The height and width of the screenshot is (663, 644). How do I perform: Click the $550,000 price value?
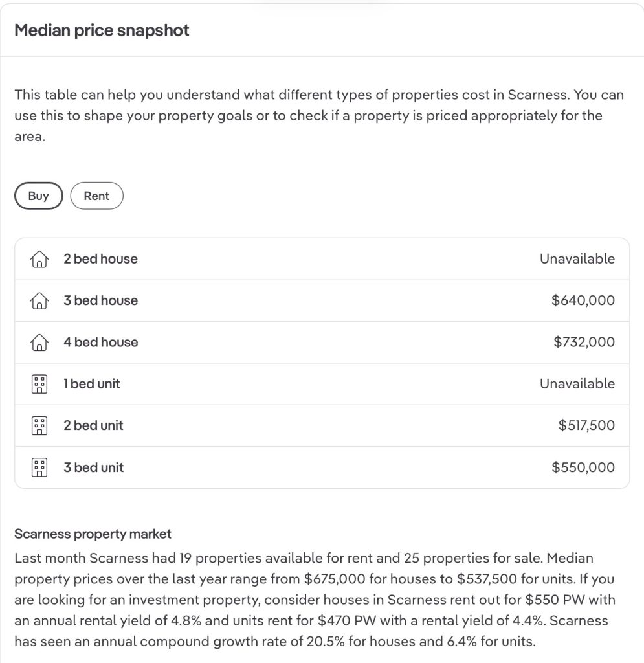(x=583, y=467)
